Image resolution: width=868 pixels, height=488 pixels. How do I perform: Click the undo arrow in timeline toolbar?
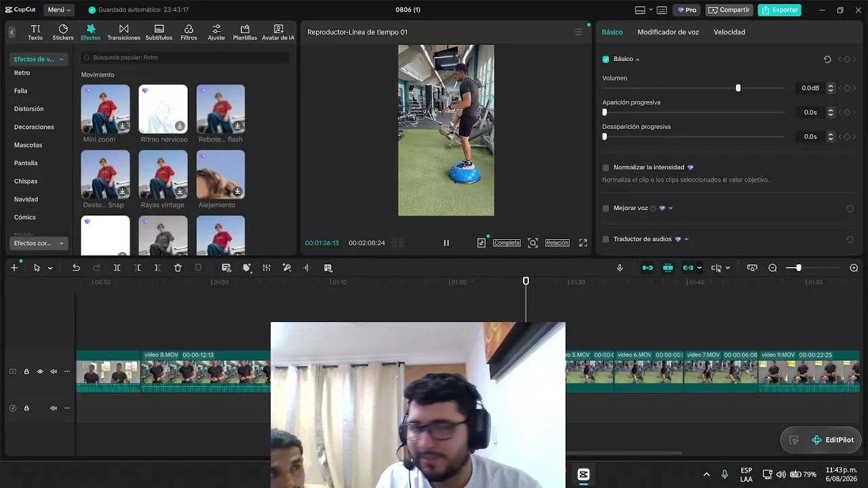click(x=76, y=268)
